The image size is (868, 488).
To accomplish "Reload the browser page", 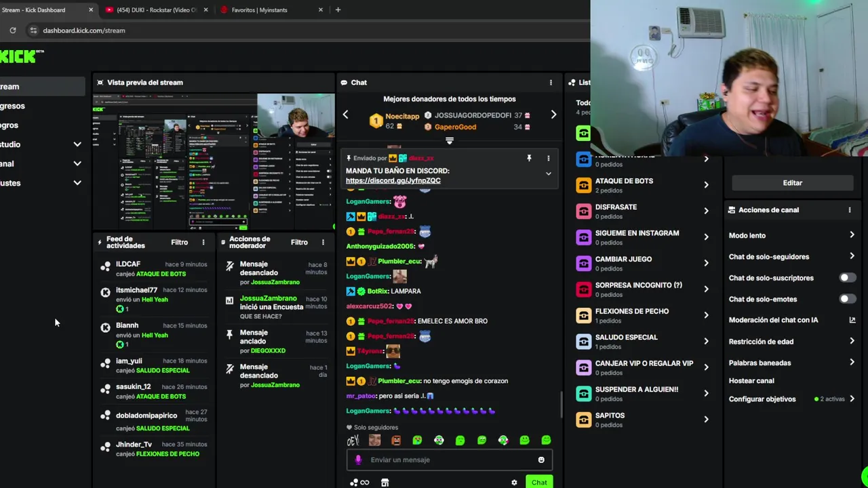I will coord(13,30).
